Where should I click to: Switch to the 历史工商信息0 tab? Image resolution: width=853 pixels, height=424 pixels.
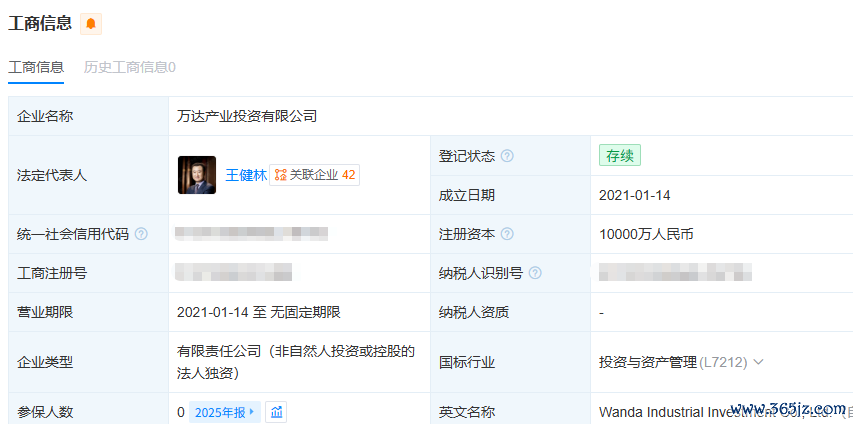pyautogui.click(x=129, y=67)
